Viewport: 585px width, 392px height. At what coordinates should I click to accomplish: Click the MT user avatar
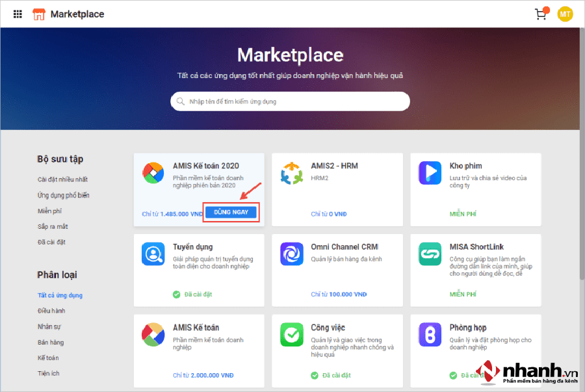(565, 14)
